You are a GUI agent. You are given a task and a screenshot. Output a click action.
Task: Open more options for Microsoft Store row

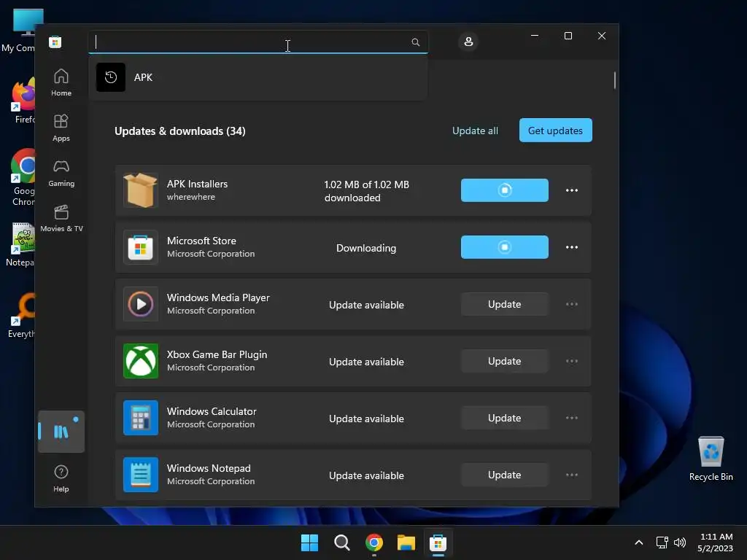tap(572, 247)
